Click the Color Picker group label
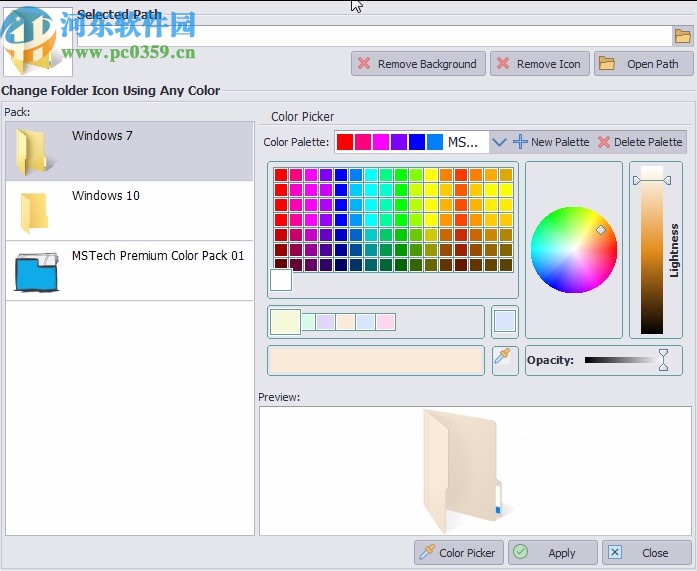Screen dimensions: 697x571 coord(302,116)
